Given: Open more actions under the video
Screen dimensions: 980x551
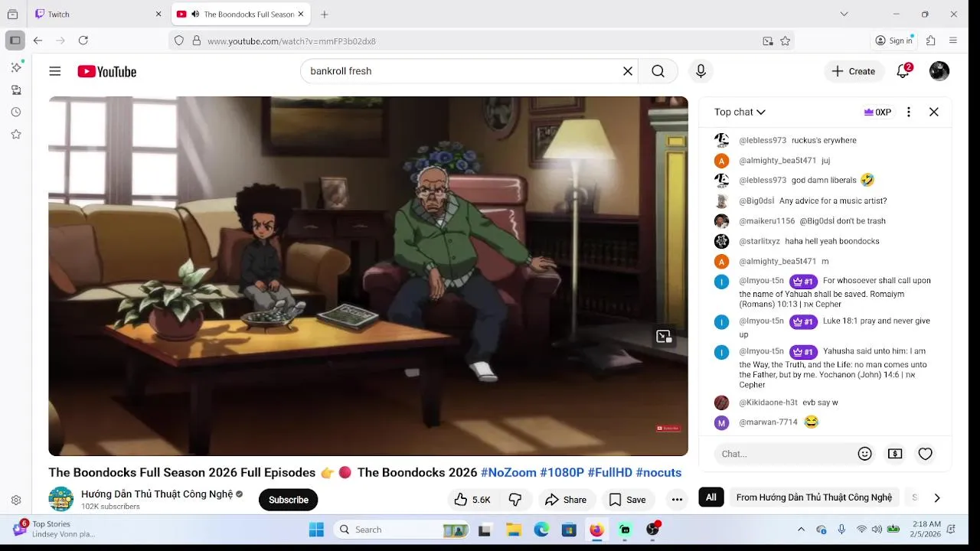Looking at the screenshot, I should (x=677, y=500).
